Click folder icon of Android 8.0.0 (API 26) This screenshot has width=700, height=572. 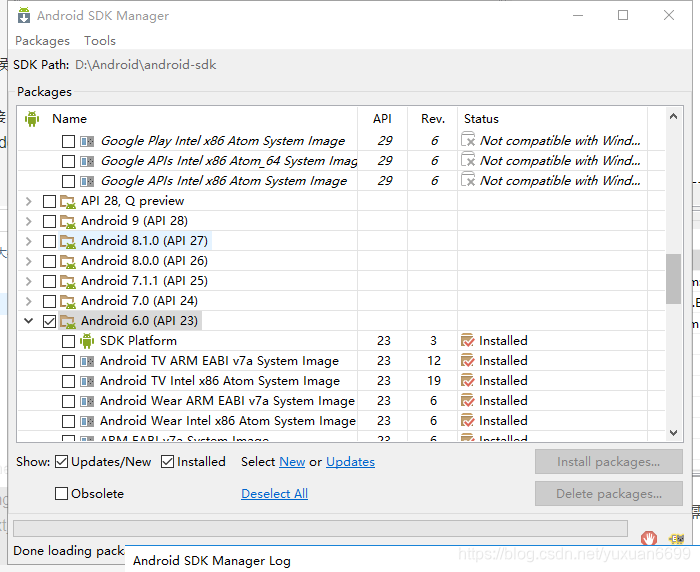(x=68, y=261)
